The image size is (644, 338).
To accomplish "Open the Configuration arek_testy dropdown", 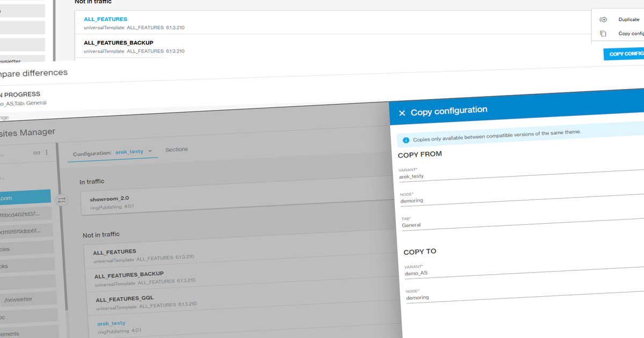I will 113,152.
